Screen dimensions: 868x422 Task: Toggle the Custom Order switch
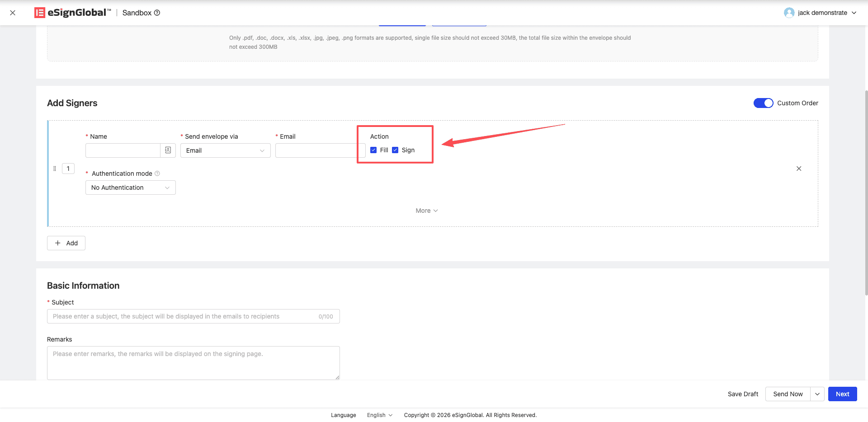tap(763, 103)
